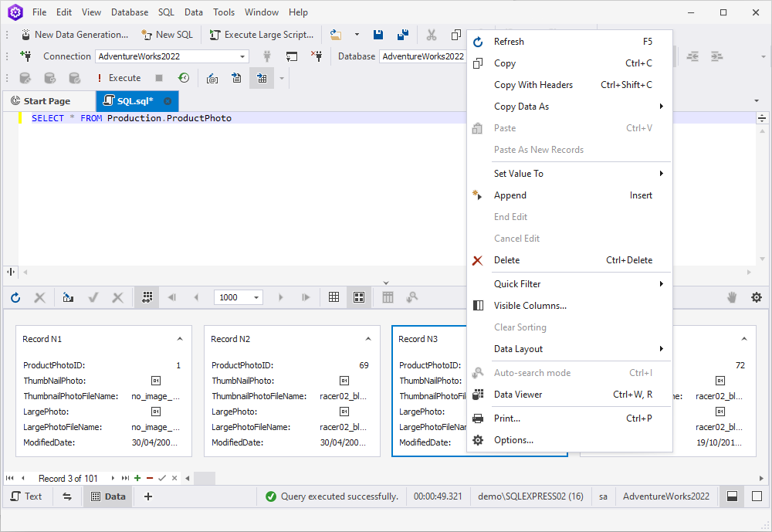Open Visible Columns dialog from context menu

(x=569, y=306)
